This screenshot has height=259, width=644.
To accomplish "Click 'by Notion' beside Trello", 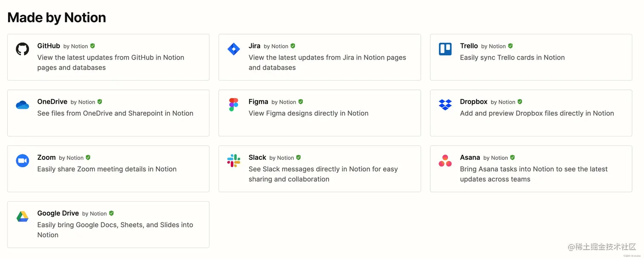I will 494,46.
